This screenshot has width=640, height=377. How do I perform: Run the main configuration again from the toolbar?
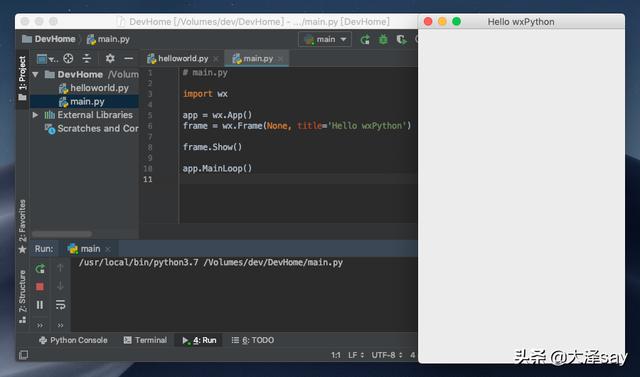[x=365, y=40]
